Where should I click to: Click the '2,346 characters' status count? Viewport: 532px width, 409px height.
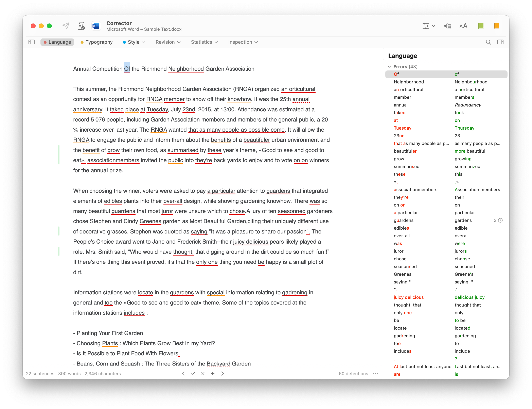click(103, 374)
